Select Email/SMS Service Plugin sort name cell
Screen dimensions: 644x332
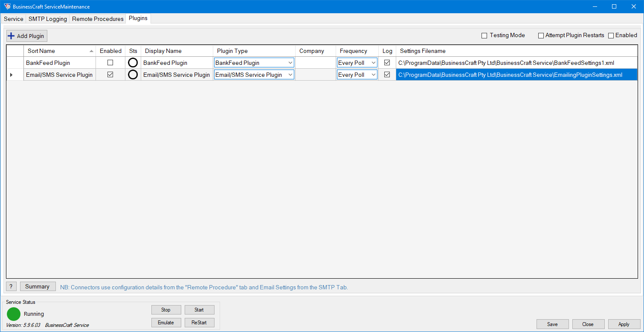point(60,75)
